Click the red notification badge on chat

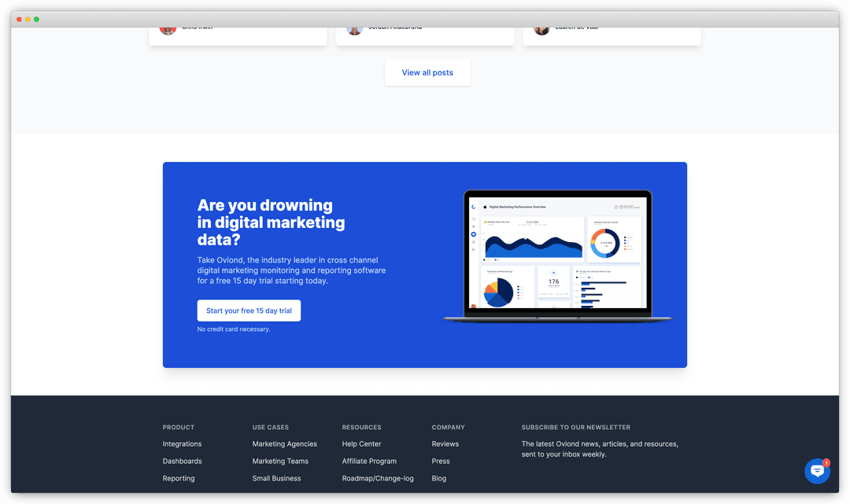point(826,463)
